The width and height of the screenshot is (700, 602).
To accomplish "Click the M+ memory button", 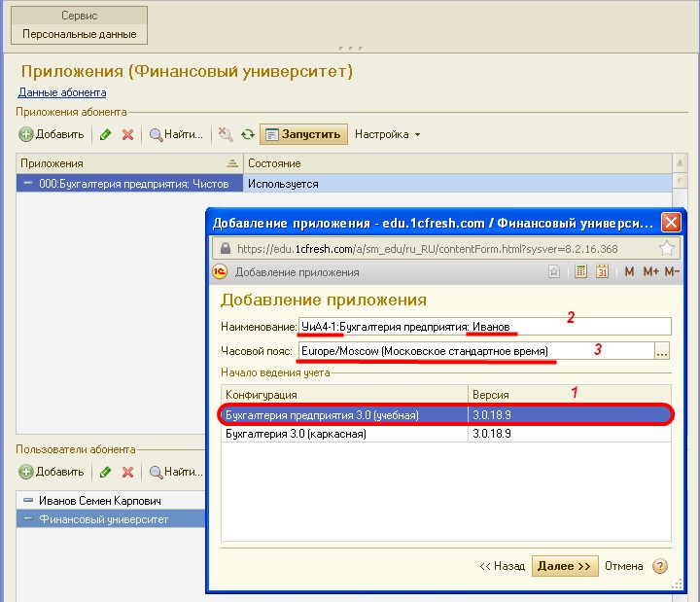I will pyautogui.click(x=649, y=272).
